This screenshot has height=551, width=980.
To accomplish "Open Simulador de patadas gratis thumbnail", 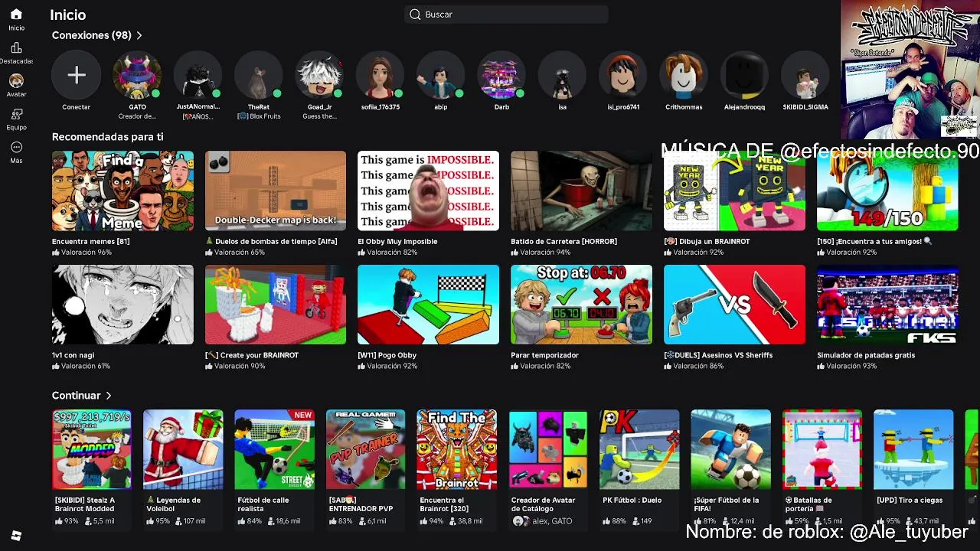I will click(887, 305).
